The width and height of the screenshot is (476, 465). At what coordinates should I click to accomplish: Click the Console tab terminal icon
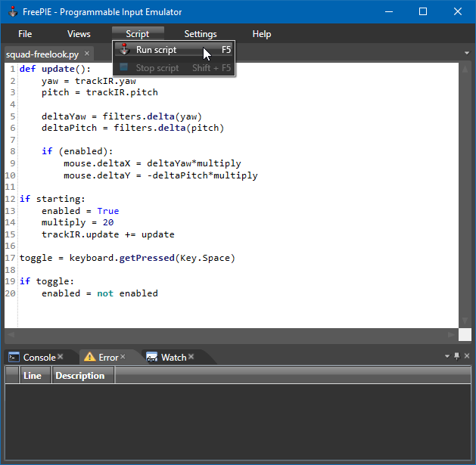point(14,358)
